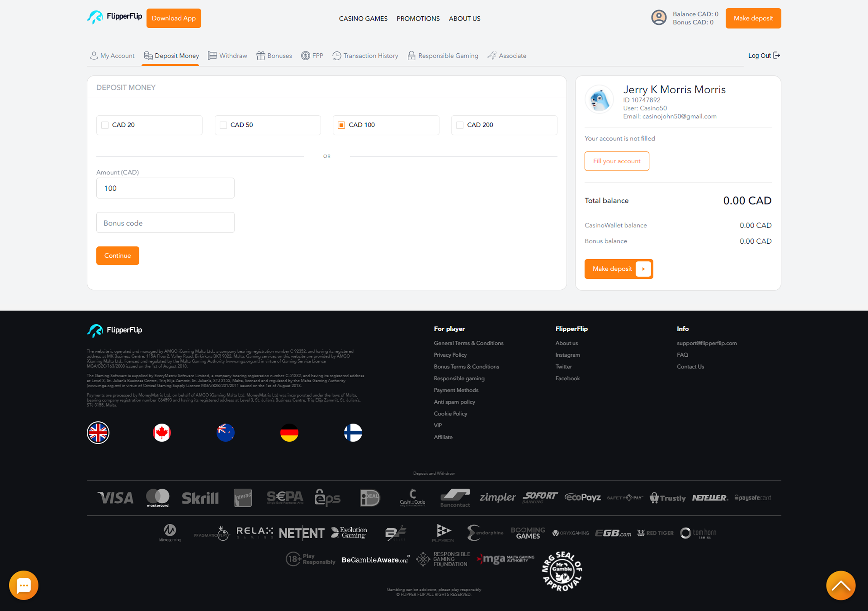Click the NetEnt provider logo

302,533
